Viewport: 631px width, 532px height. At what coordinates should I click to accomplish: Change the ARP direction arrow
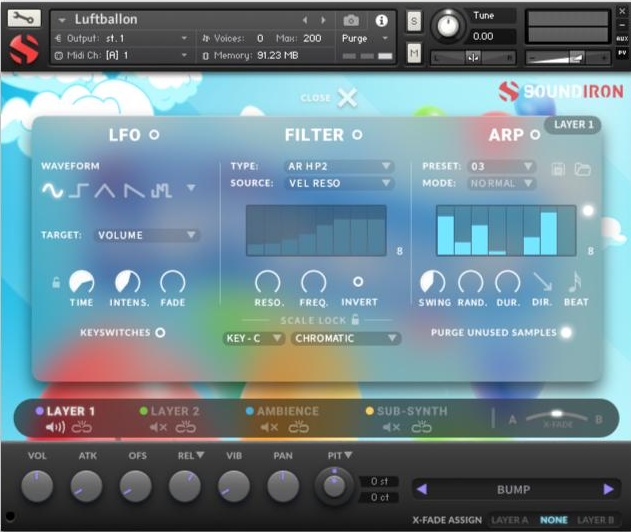542,281
